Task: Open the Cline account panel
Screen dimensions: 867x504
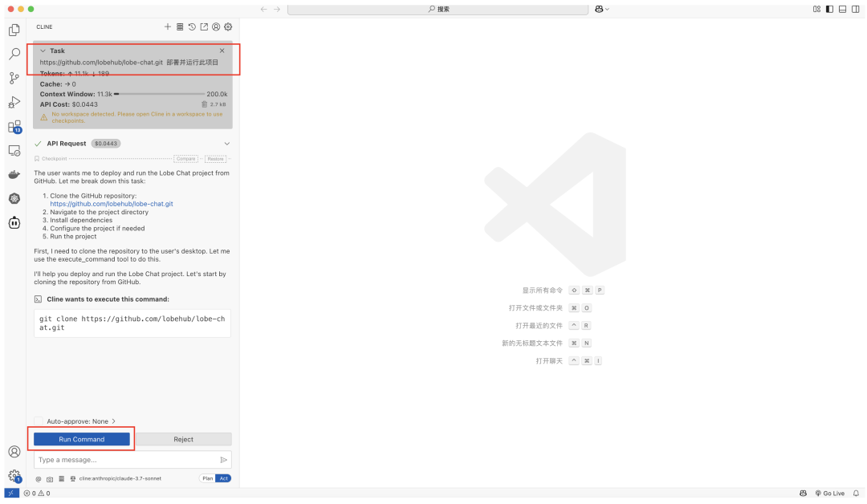Action: (x=216, y=26)
